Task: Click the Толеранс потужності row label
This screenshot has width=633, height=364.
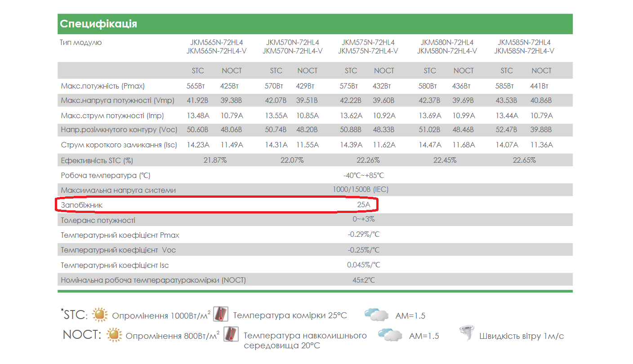Action: (98, 220)
